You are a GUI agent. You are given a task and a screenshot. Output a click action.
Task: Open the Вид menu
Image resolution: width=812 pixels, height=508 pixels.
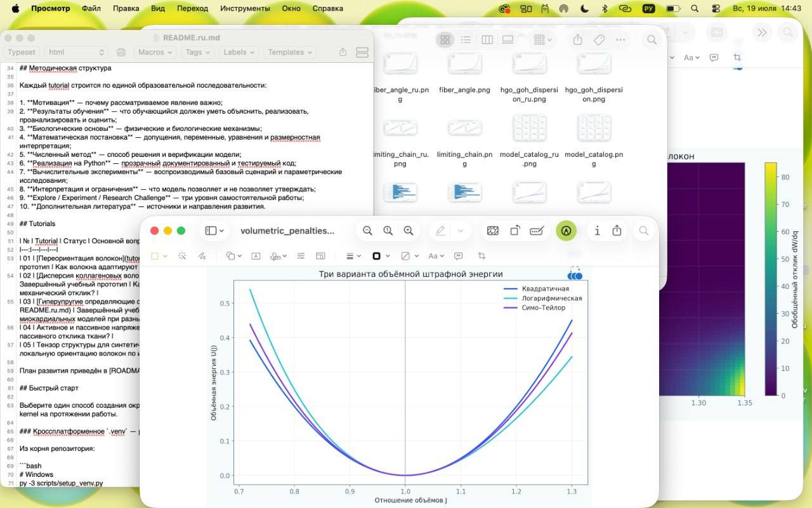click(158, 8)
